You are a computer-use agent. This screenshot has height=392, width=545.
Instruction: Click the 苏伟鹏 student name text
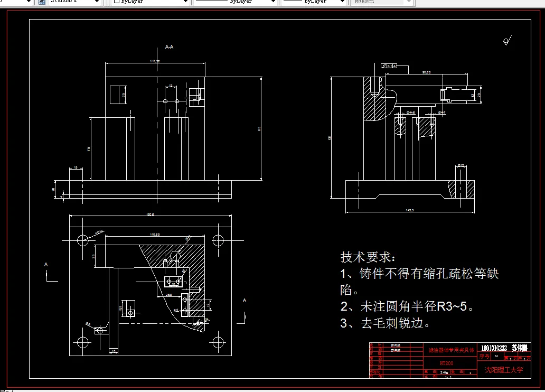tap(519, 349)
